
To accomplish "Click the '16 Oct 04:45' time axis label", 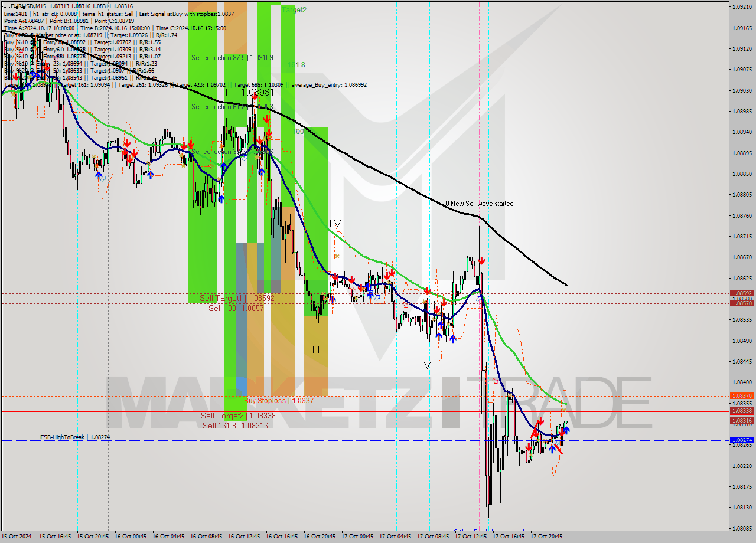I will [x=168, y=537].
